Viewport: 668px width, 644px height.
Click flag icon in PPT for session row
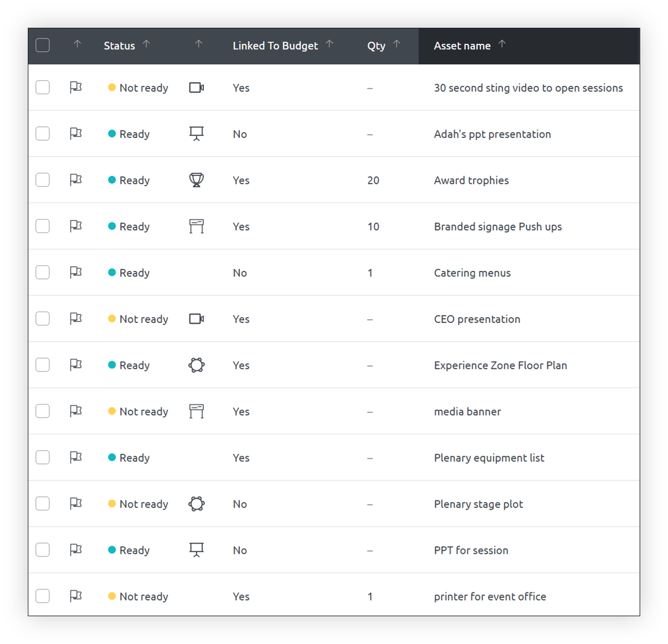(76, 550)
